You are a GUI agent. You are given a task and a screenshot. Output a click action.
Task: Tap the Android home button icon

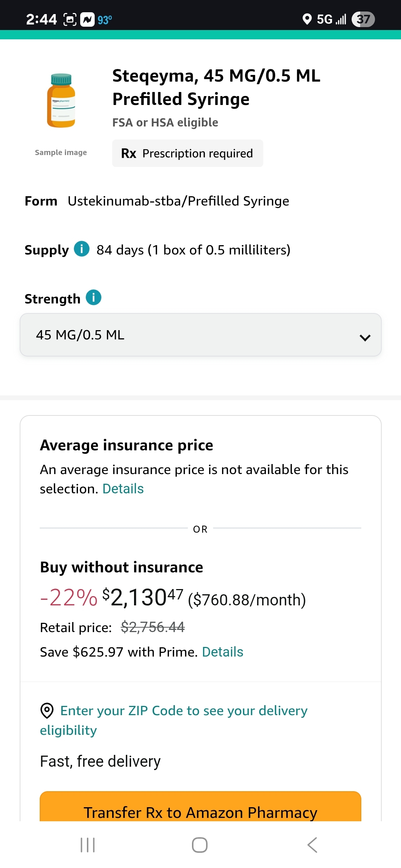[x=200, y=845]
